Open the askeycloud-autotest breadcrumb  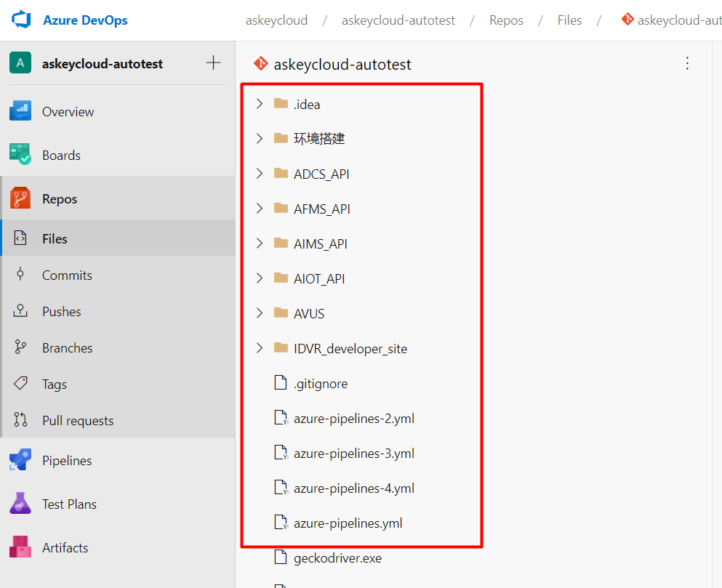tap(398, 20)
